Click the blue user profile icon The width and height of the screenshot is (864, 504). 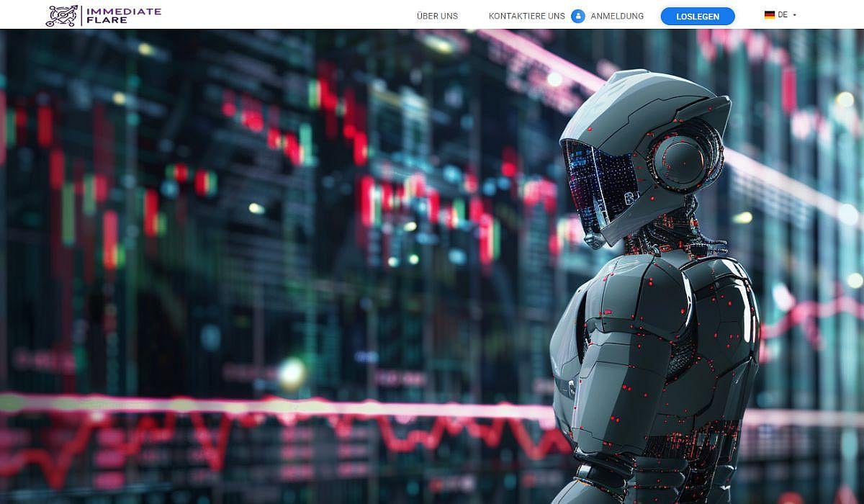[x=577, y=16]
